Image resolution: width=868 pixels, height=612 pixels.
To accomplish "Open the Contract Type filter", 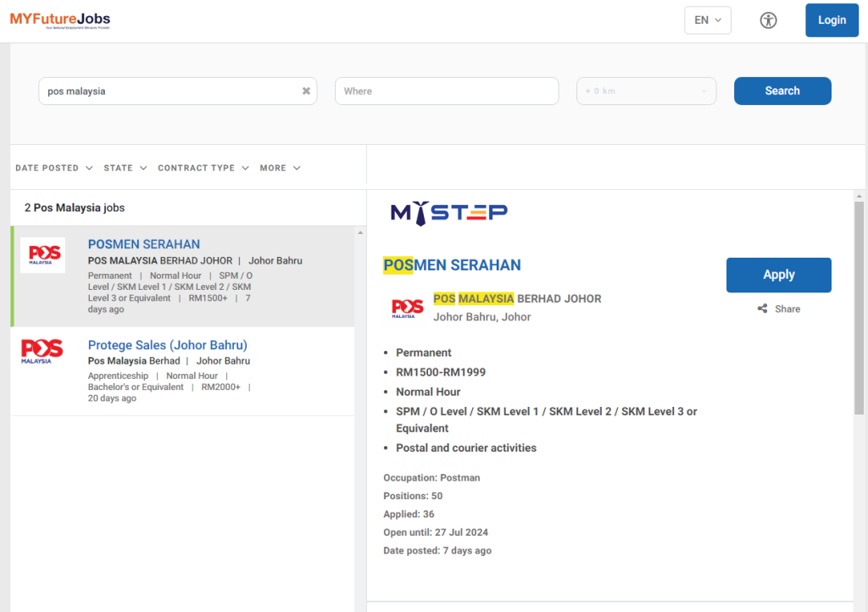I will pos(203,168).
